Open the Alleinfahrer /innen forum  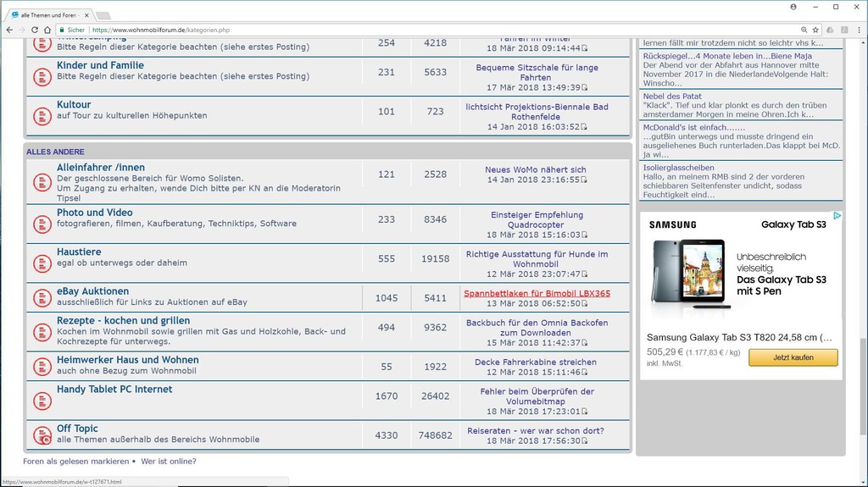[x=101, y=167]
